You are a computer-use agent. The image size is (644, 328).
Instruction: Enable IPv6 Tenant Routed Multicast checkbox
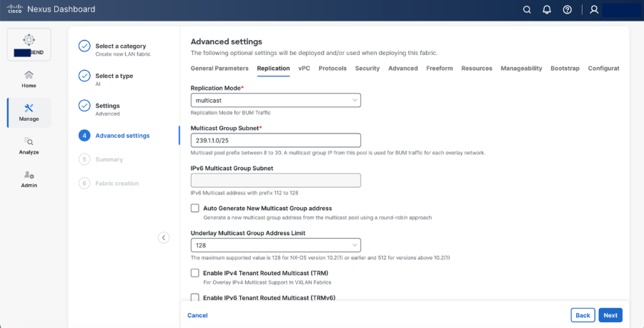[195, 297]
